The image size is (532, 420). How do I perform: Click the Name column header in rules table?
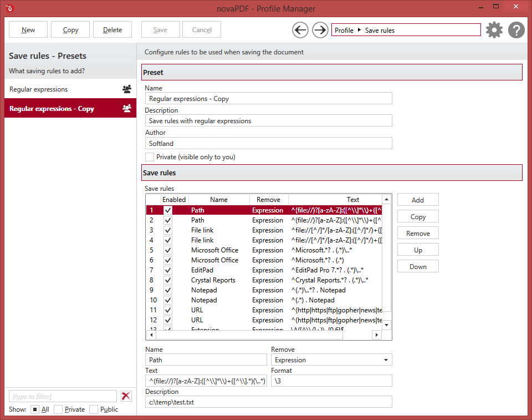pos(219,200)
